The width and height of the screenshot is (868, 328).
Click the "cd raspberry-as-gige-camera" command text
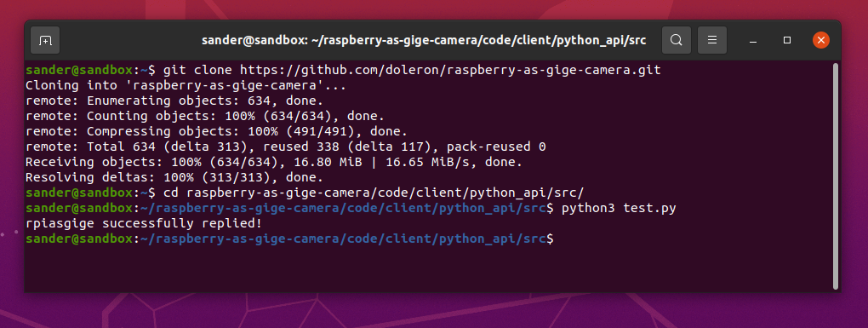pos(374,193)
